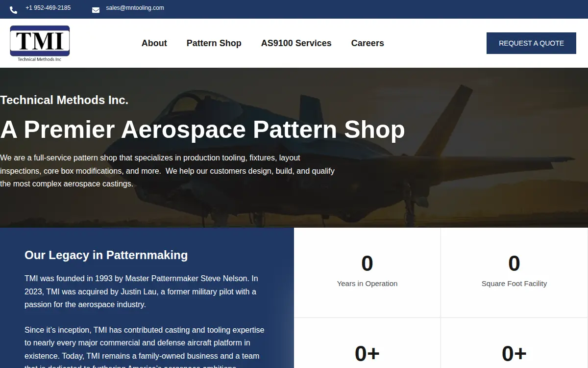Open the sales@mntooling.com email link
The width and height of the screenshot is (588, 368).
pyautogui.click(x=135, y=8)
